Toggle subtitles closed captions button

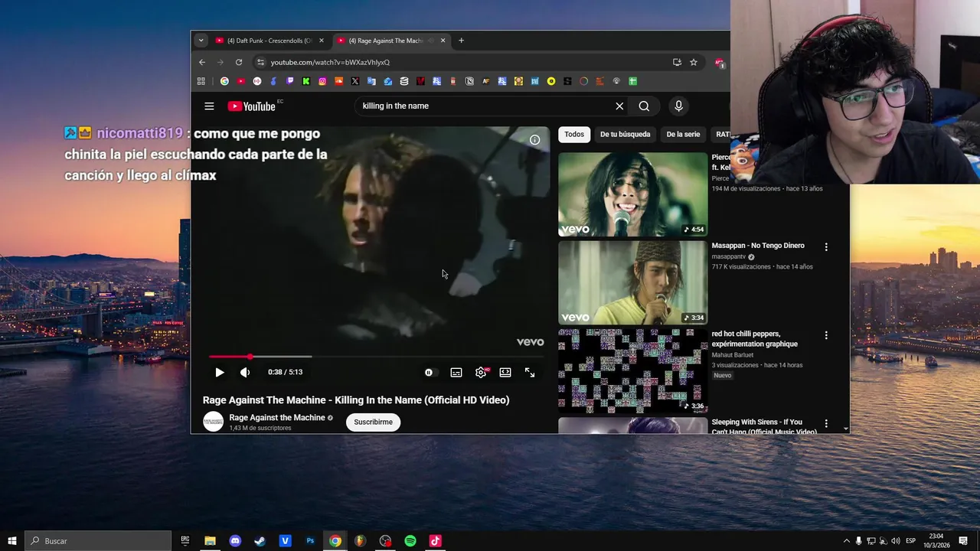456,373
